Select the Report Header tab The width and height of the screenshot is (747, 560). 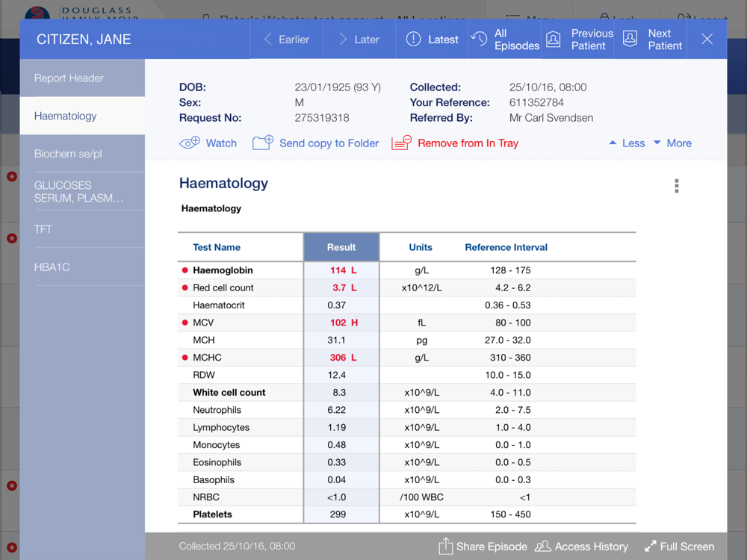69,78
